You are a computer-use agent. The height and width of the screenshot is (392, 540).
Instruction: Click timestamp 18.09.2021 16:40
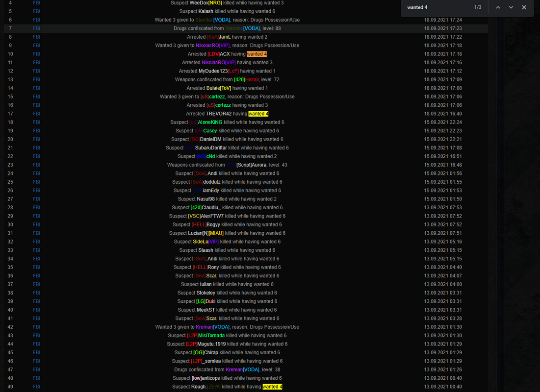[443, 114]
